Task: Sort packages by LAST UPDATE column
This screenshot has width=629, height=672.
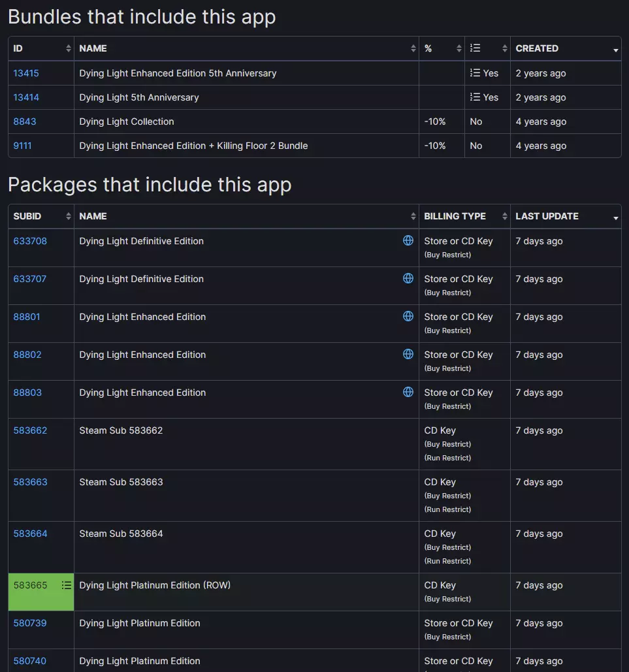Action: pyautogui.click(x=566, y=216)
